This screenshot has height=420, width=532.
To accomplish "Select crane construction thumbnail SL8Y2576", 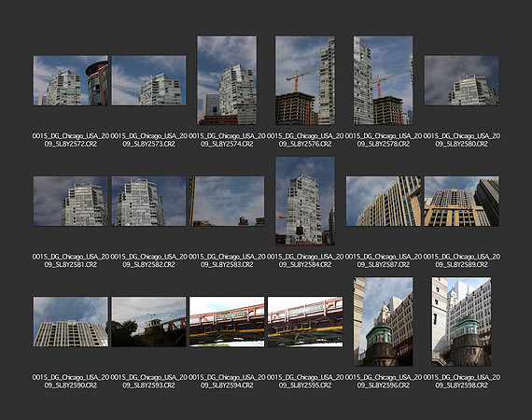I will pos(305,80).
